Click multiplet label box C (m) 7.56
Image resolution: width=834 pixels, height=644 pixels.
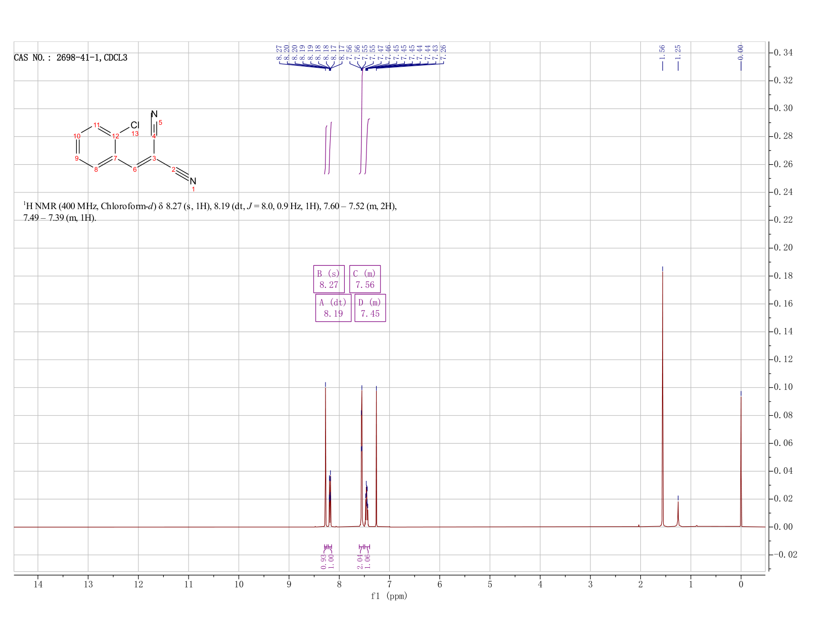coord(365,279)
